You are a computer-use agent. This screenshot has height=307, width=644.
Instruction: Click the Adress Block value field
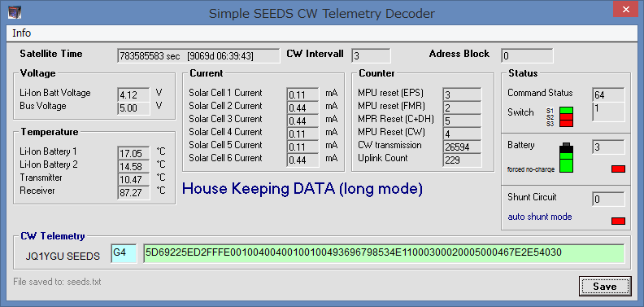(527, 55)
